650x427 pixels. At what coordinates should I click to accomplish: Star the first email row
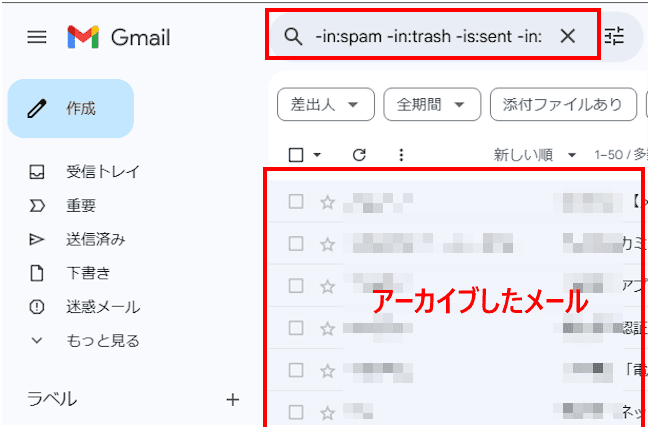click(x=327, y=202)
